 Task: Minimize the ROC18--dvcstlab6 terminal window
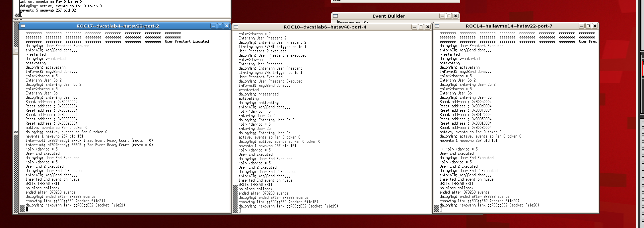414,27
